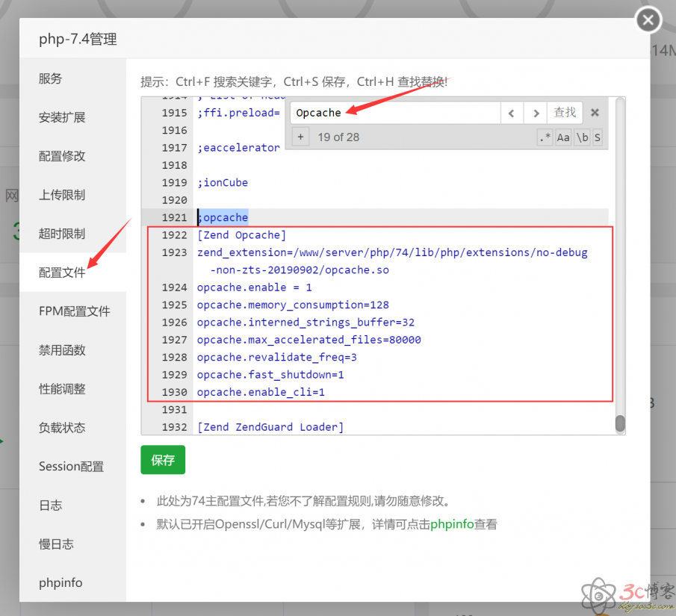Click the editor vertical scrollbar thumb
Screen dimensions: 676x616
[x=620, y=423]
